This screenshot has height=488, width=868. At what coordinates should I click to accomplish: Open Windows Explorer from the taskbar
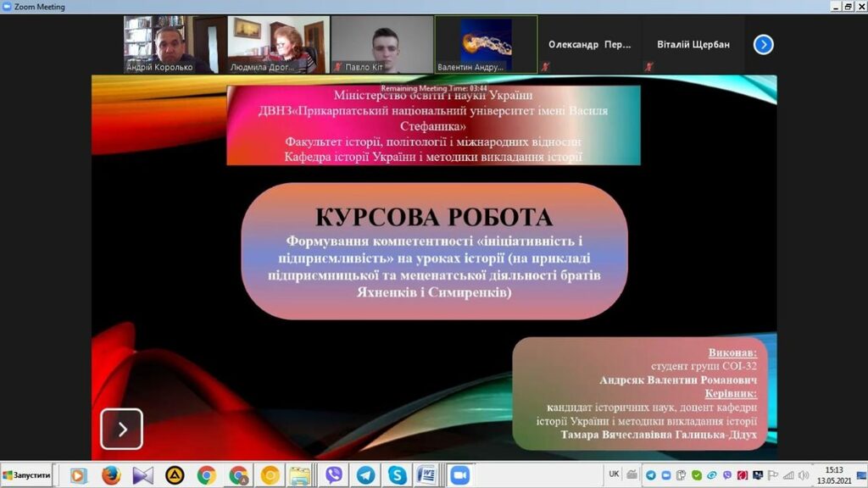coord(298,475)
